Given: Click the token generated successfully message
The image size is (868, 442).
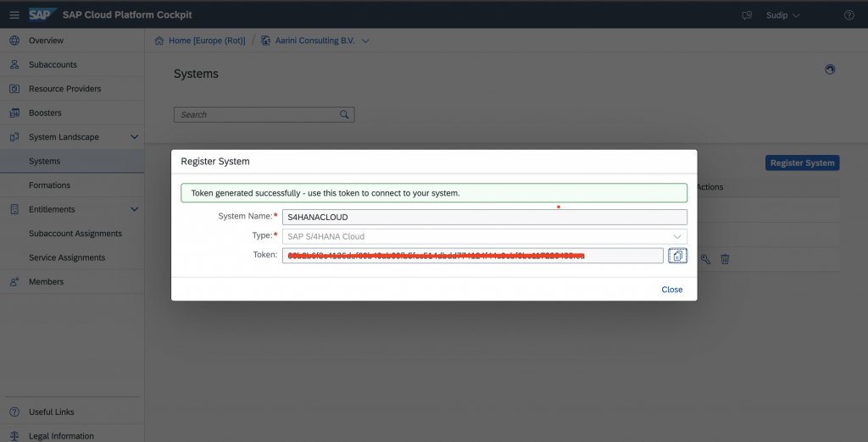Looking at the screenshot, I should (x=434, y=193).
